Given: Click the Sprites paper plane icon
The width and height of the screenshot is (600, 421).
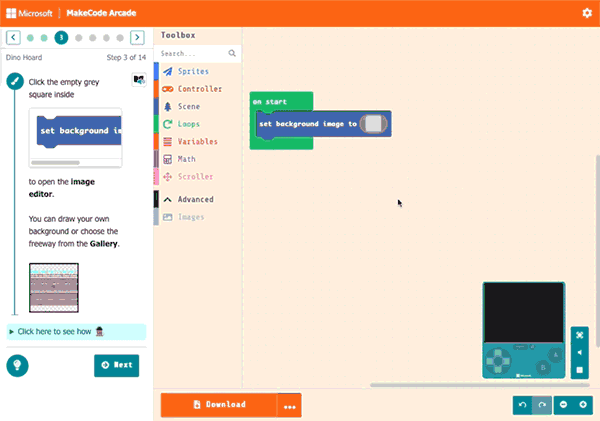Looking at the screenshot, I should [168, 71].
